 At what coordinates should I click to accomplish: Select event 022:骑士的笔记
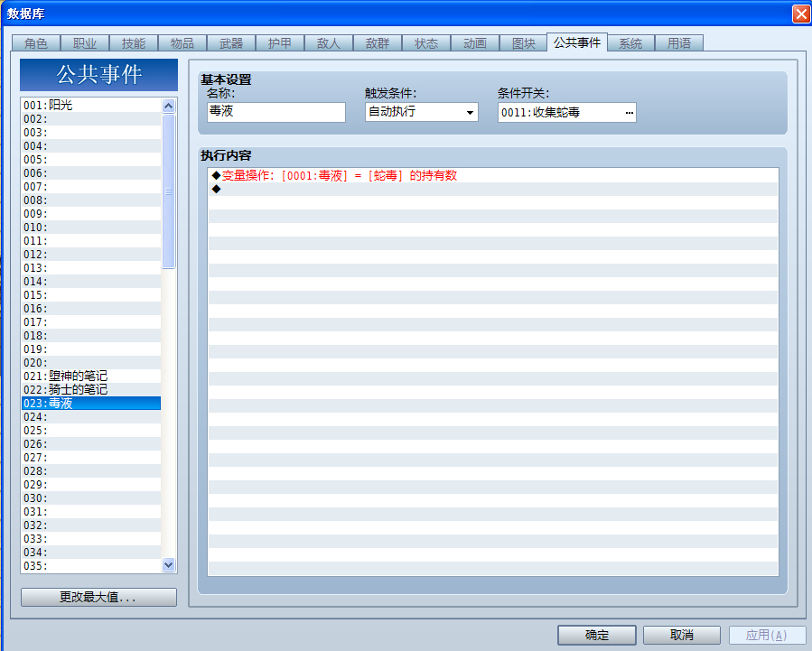pyautogui.click(x=91, y=389)
